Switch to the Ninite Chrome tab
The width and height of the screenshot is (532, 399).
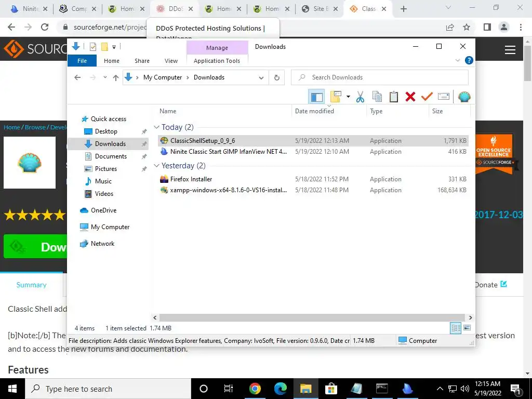[x=29, y=9]
